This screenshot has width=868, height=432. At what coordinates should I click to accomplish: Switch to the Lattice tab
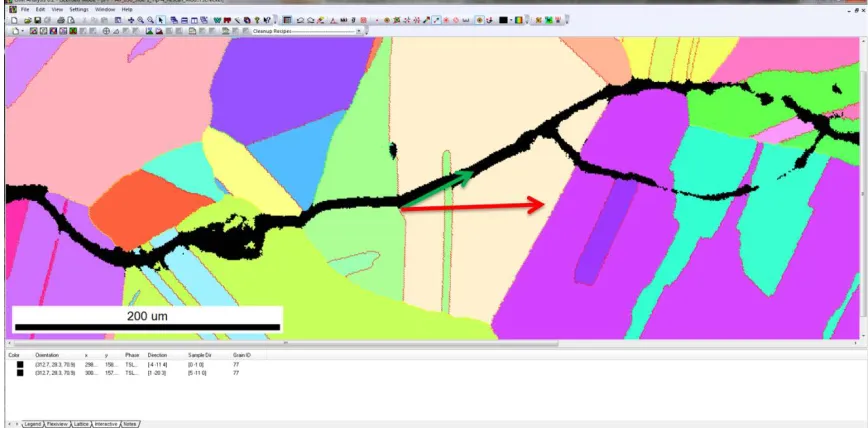click(81, 424)
